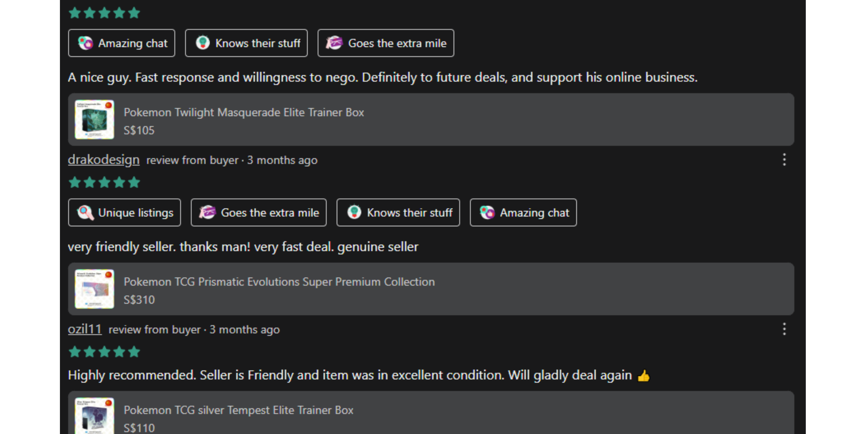
Task: Click the Unique listings badge label
Action: (136, 213)
